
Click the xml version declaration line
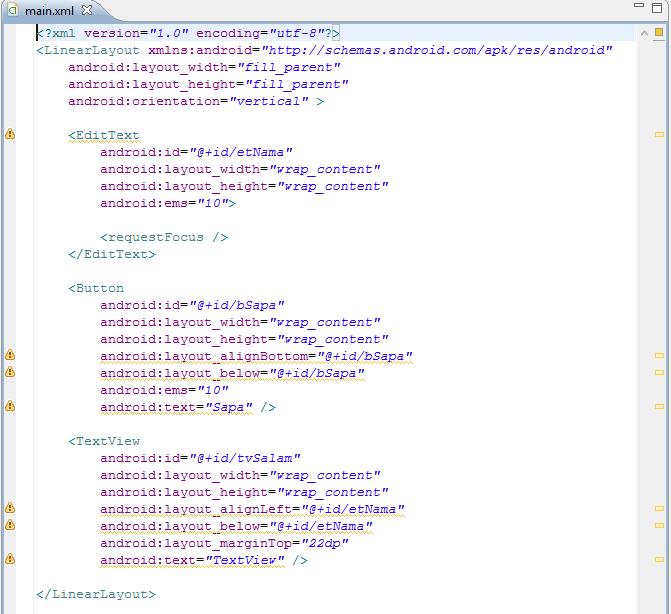pos(188,33)
